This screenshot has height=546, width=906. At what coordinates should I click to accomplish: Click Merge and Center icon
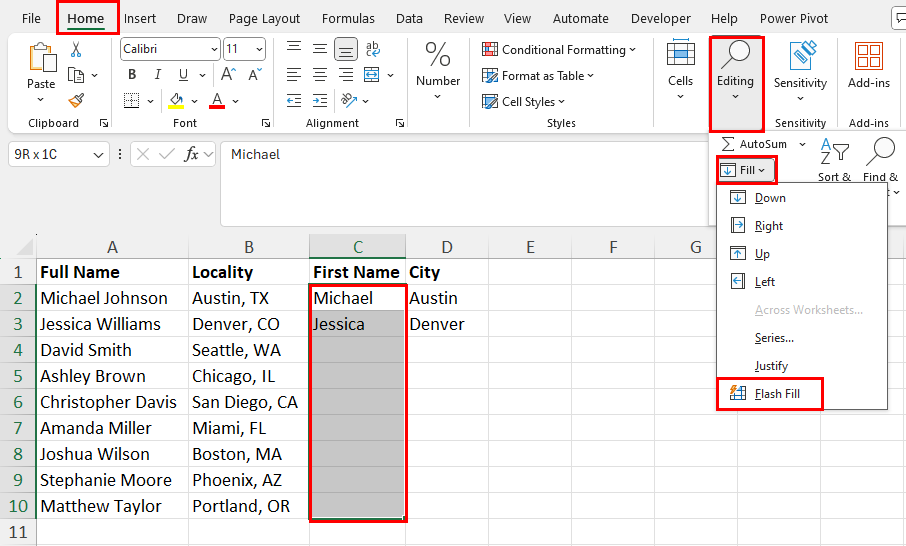point(372,75)
